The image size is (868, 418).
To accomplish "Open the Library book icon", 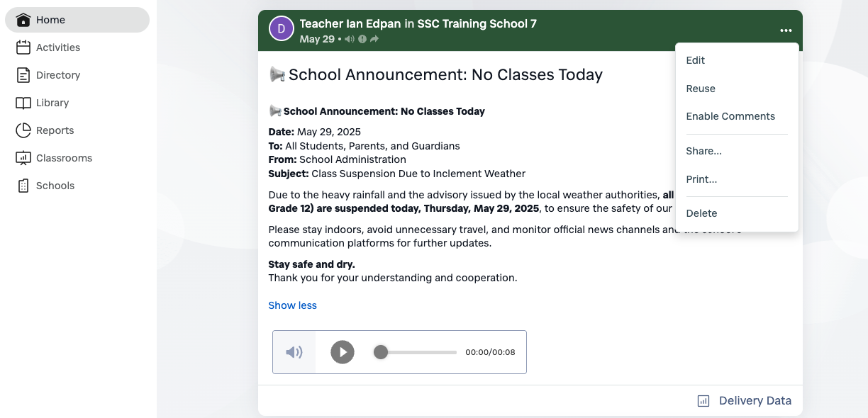I will coord(23,103).
